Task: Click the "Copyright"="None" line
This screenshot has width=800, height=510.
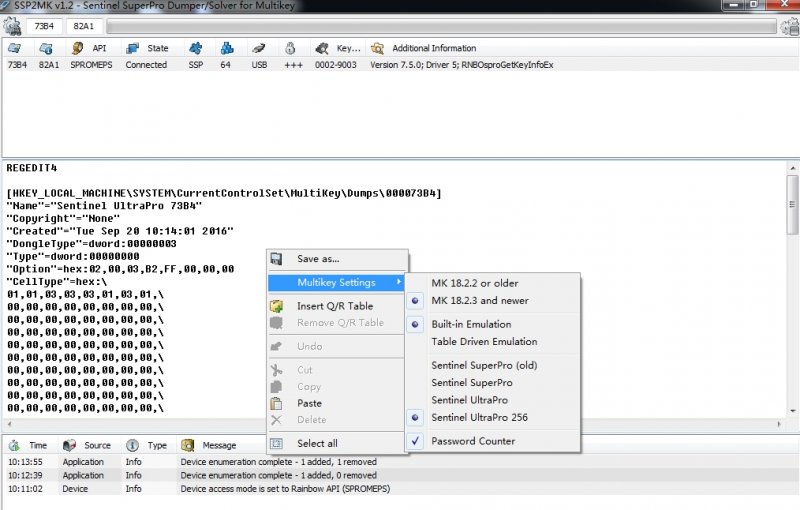Action: [x=63, y=218]
